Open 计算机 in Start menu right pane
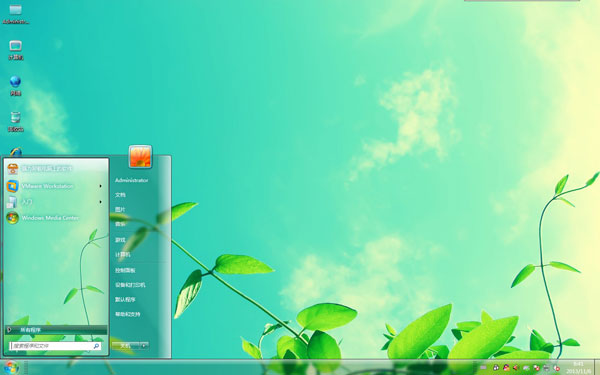This screenshot has height=375, width=600. pos(123,254)
